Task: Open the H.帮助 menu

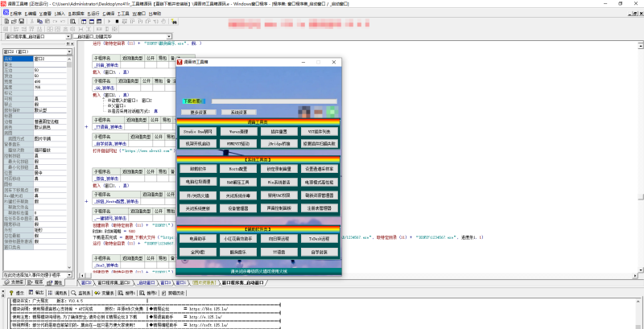Action: (155, 13)
